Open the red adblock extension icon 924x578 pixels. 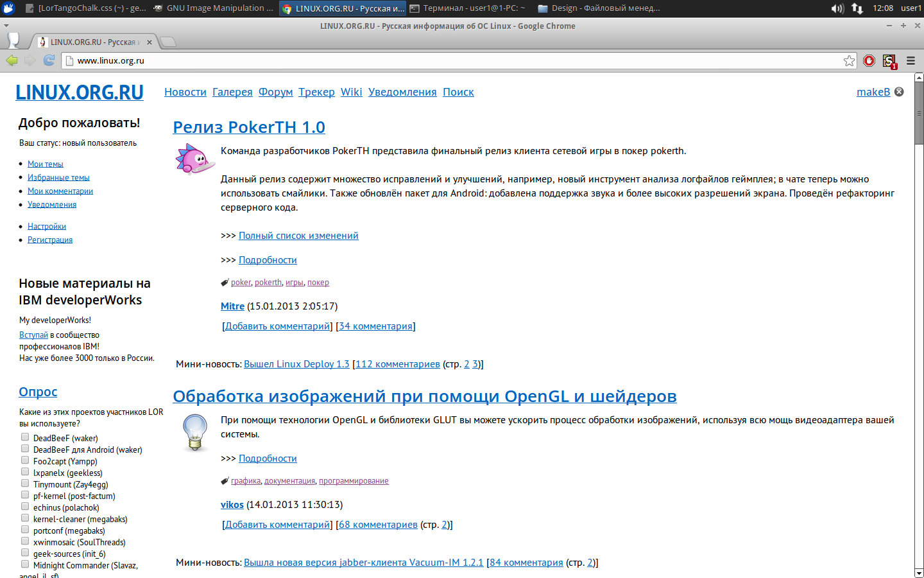tap(869, 60)
